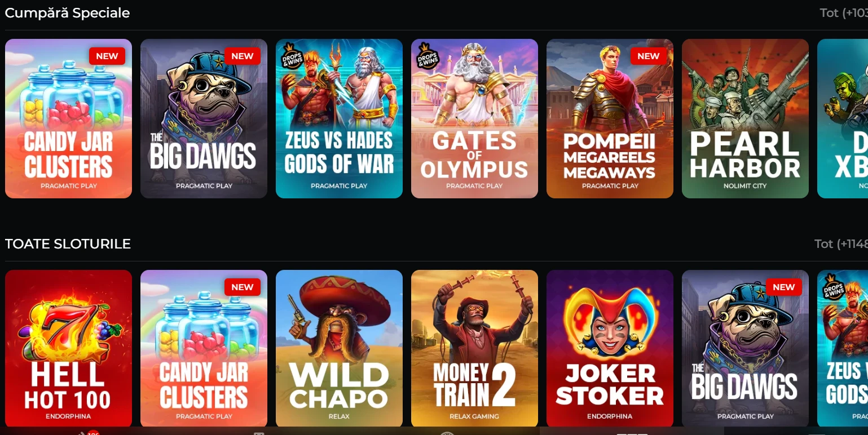
Task: View all slots via Tot link in Toate Sloturile
Action: 841,244
